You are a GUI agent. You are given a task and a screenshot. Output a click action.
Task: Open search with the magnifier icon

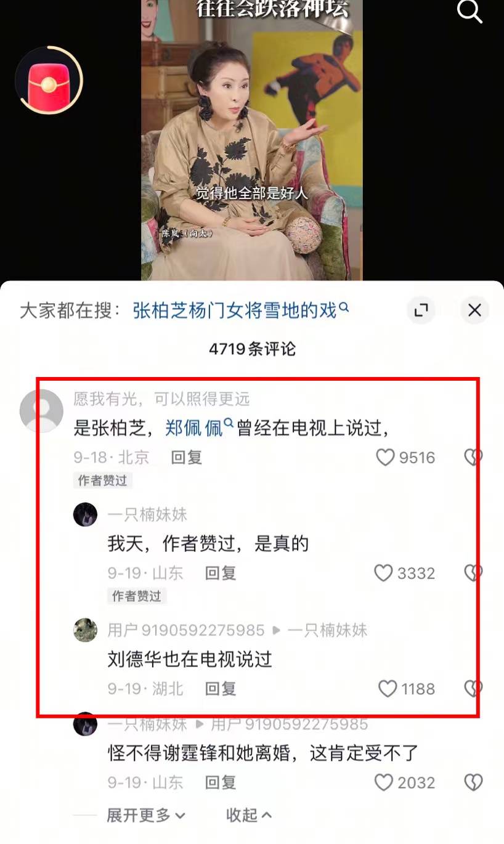point(469,11)
